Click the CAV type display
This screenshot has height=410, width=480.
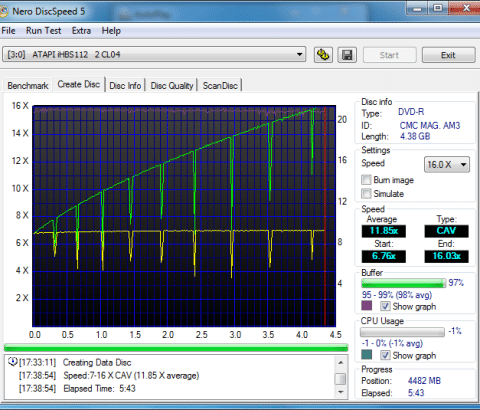click(446, 231)
